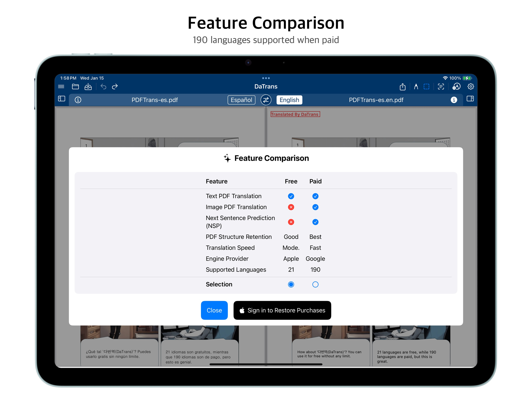Toggle the right sidebar panel icon
532x399 pixels.
click(x=470, y=99)
